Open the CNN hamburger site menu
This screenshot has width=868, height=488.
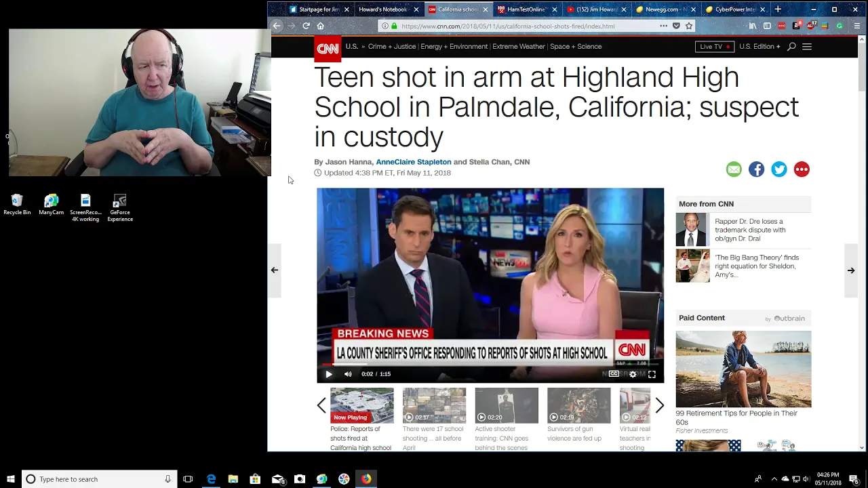click(x=807, y=47)
